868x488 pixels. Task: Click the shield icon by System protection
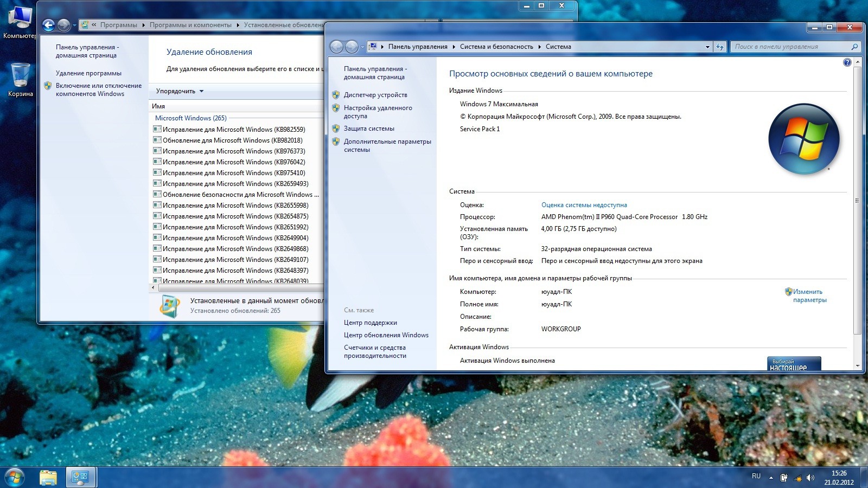coord(336,129)
